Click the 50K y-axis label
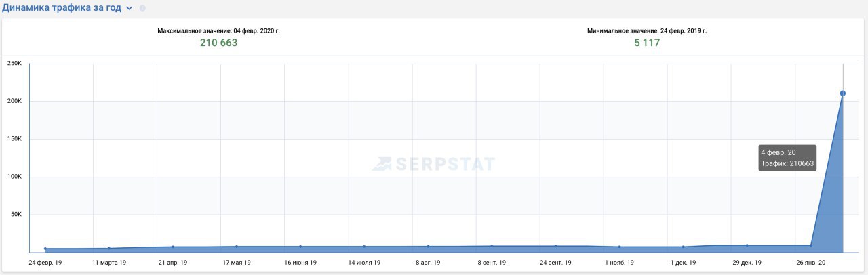This screenshot has height=275, width=868. click(x=16, y=215)
